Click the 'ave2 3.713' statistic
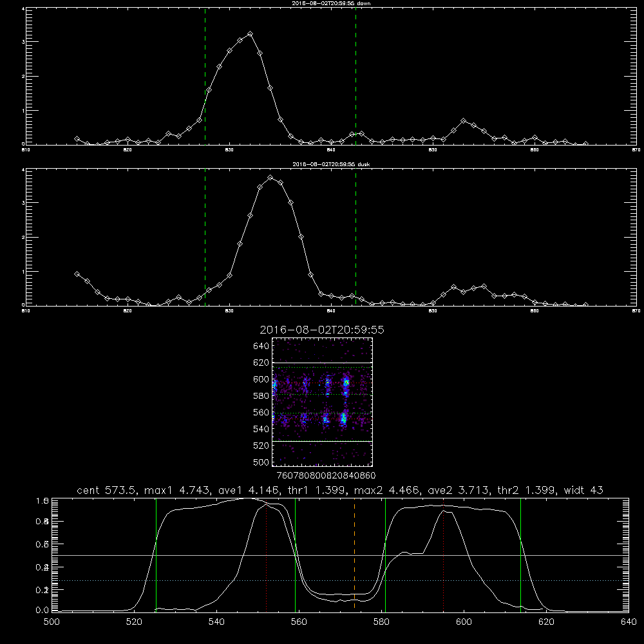 (x=458, y=490)
